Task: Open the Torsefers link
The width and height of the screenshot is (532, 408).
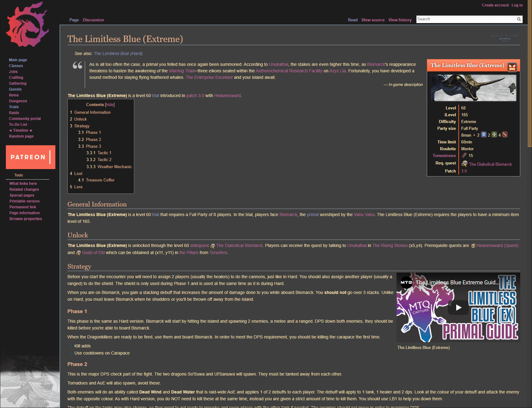Action: pyautogui.click(x=218, y=253)
